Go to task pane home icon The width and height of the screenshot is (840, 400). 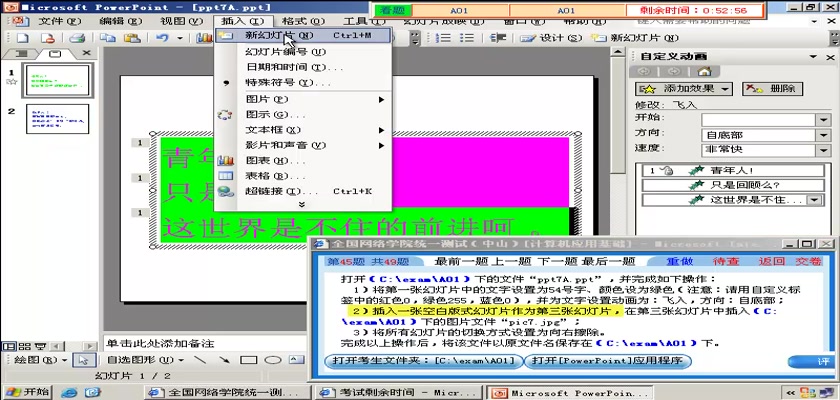point(705,71)
